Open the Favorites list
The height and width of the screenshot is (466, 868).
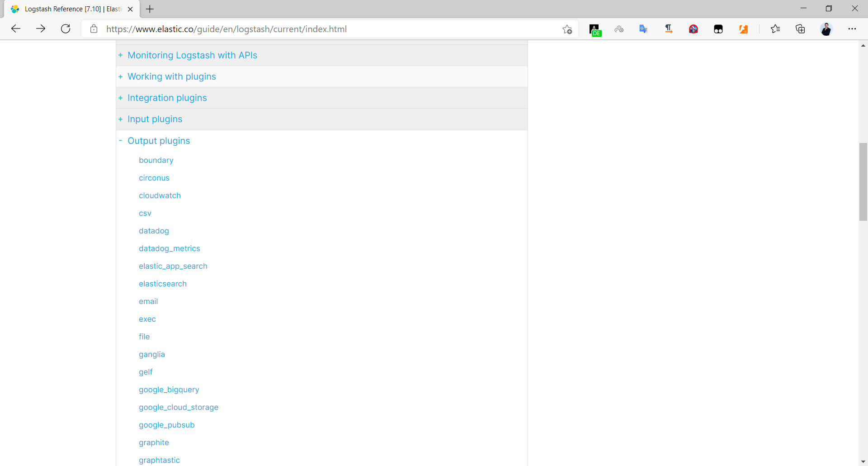point(775,29)
